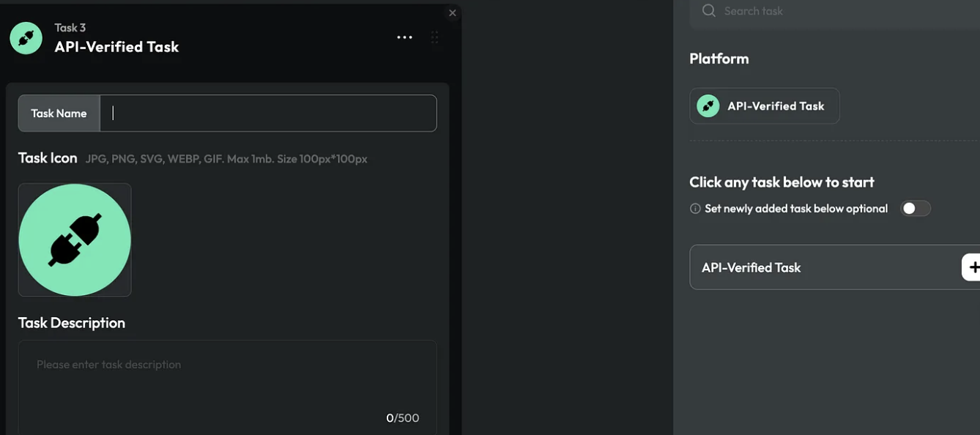Click the large Task Icon upload thumbnail
The image size is (980, 435).
(x=75, y=240)
